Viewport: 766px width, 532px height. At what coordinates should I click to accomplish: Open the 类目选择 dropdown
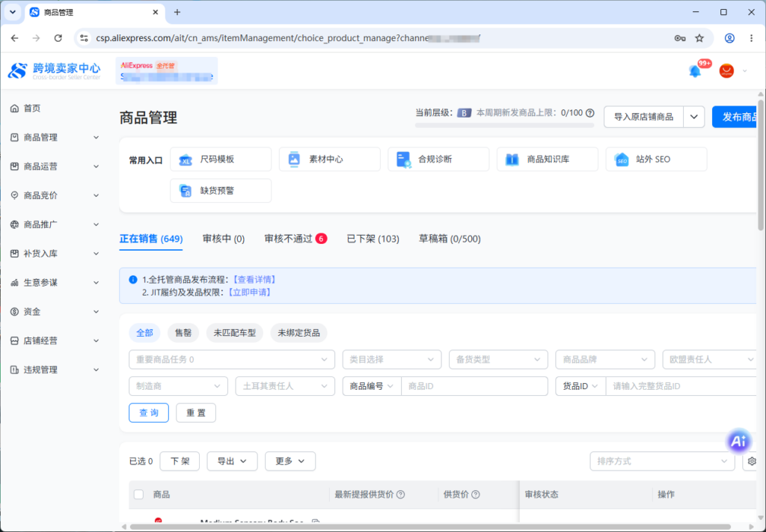coord(392,360)
